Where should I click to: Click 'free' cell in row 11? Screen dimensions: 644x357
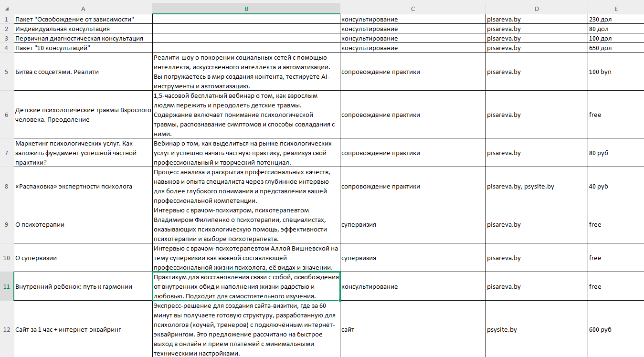pyautogui.click(x=616, y=286)
